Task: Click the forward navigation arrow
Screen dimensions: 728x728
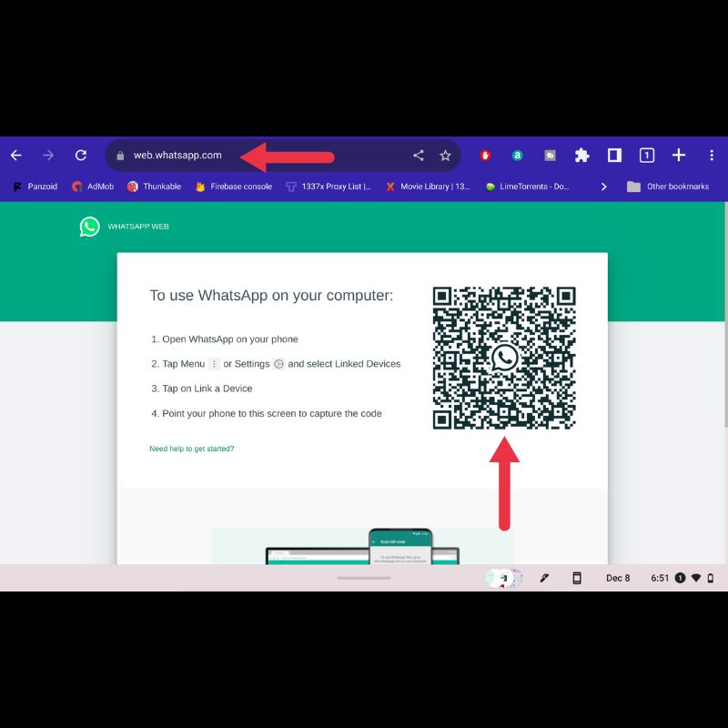Action: pos(48,155)
